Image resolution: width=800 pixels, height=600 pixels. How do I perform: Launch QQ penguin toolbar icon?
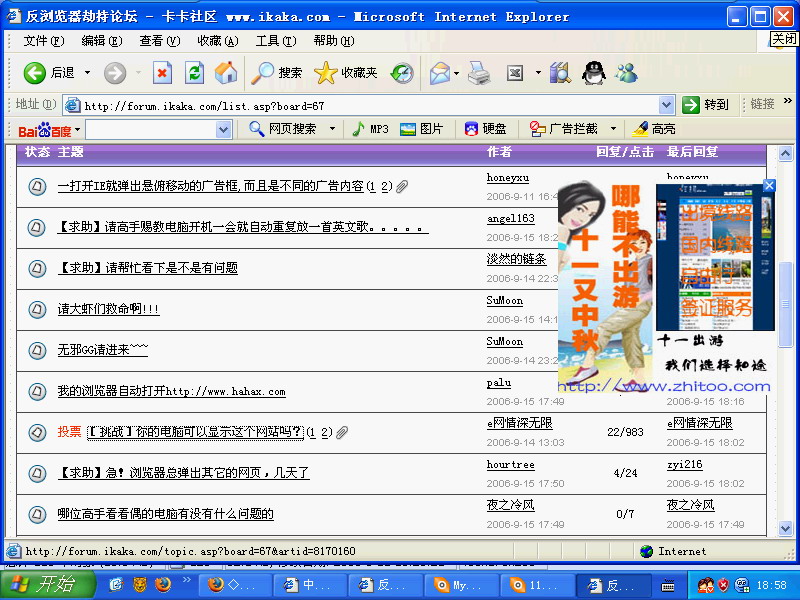tap(593, 73)
